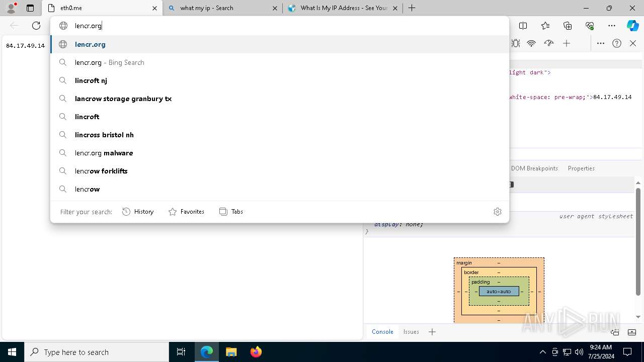The image size is (644, 362).
Task: Open network status in system tray
Action: [x=567, y=352]
